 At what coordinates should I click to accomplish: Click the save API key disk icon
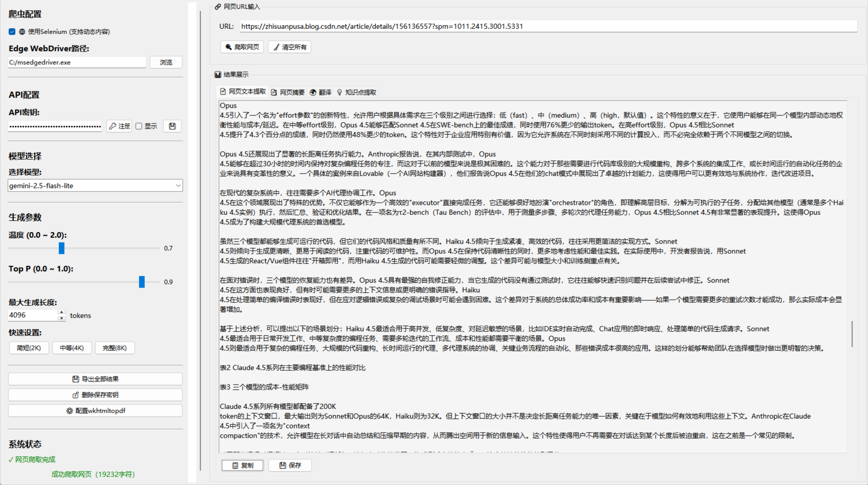(172, 126)
